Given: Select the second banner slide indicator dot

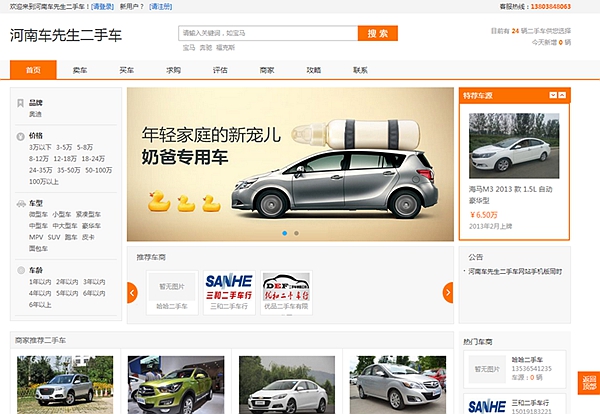Looking at the screenshot, I should [x=295, y=233].
